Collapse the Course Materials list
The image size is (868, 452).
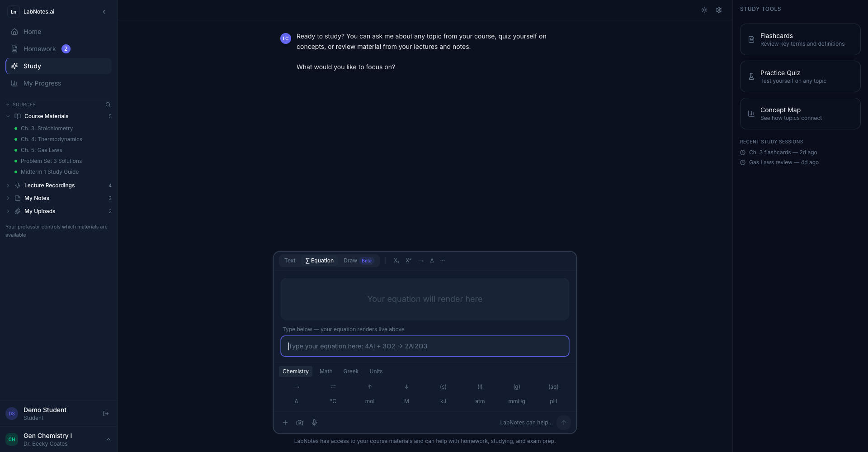[x=8, y=116]
